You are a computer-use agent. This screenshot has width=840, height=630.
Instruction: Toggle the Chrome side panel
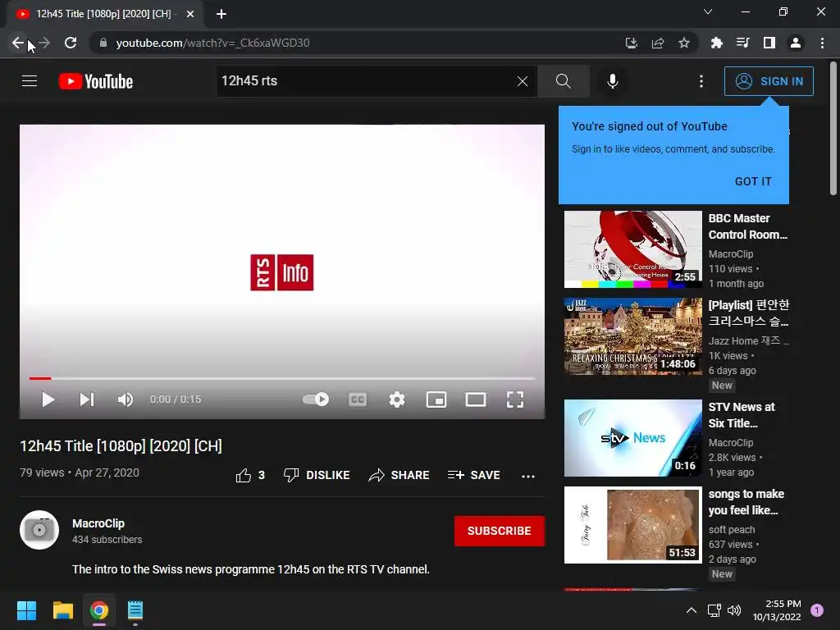coord(769,43)
